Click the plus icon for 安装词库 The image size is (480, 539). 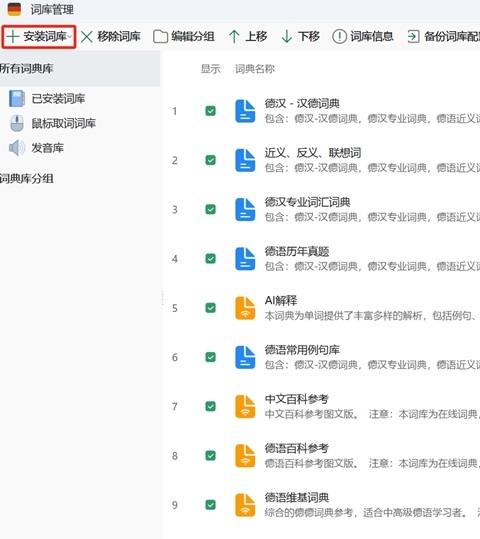[x=13, y=36]
